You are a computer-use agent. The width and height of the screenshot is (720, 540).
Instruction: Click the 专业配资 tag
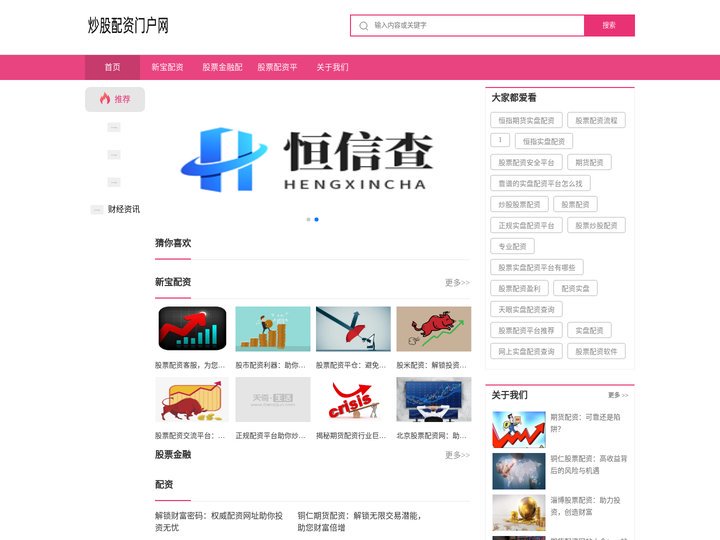[512, 247]
